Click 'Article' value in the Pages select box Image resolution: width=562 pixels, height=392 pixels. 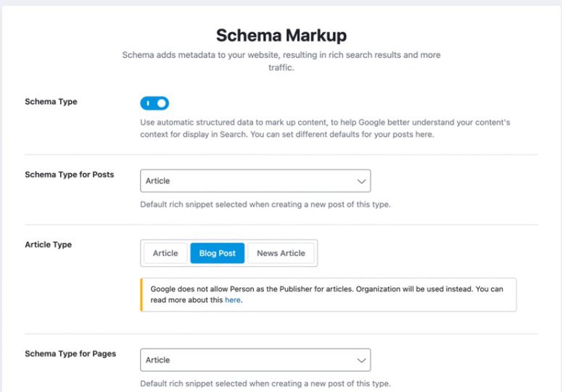click(157, 360)
